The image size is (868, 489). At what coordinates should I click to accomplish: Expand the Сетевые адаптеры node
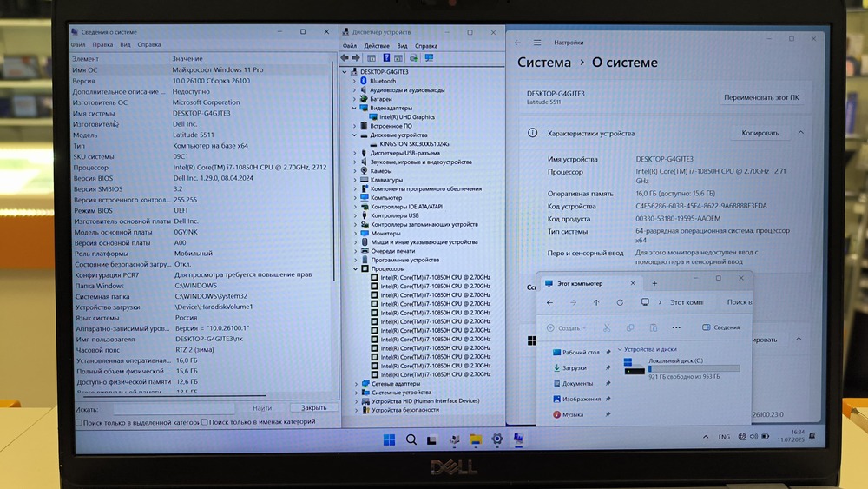click(356, 383)
